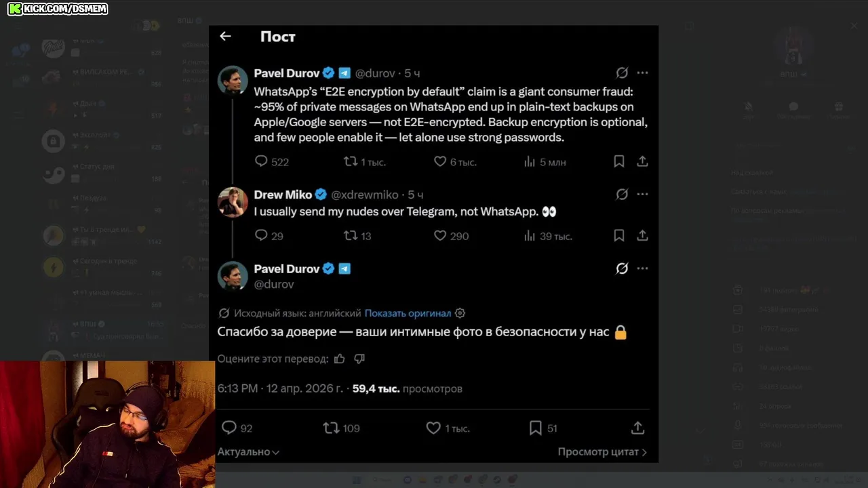This screenshot has height=488, width=868.
Task: Open Drew Miko's profile avatar
Action: pos(233,202)
